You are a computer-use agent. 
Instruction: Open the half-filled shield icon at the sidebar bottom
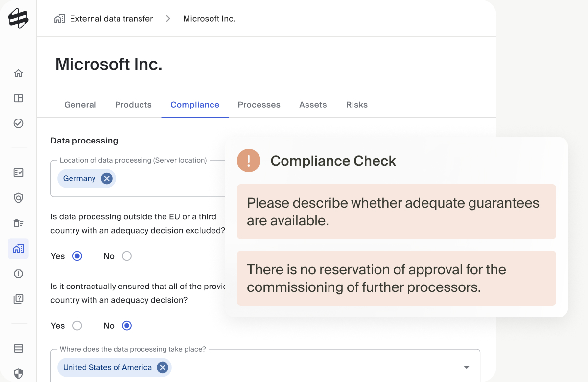[18, 374]
